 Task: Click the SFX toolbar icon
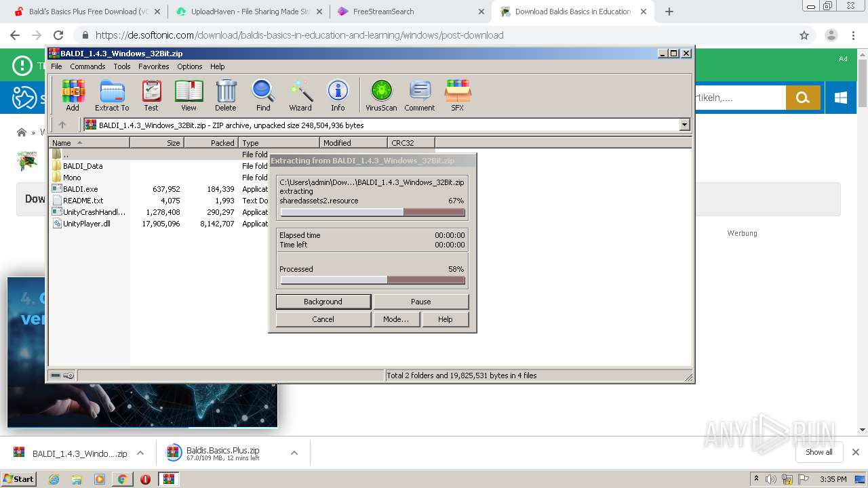(x=458, y=95)
